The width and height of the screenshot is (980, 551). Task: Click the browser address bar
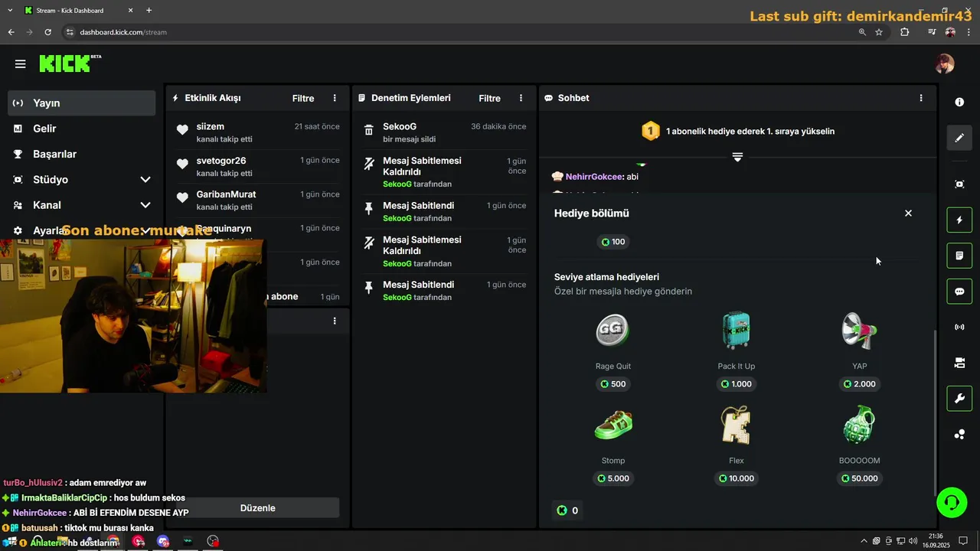pyautogui.click(x=459, y=32)
